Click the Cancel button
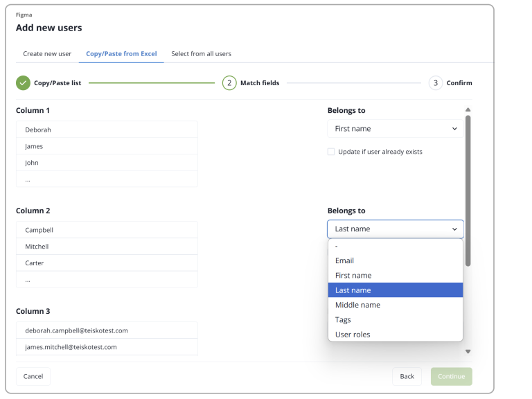Screen dimensions: 532x399 33,376
